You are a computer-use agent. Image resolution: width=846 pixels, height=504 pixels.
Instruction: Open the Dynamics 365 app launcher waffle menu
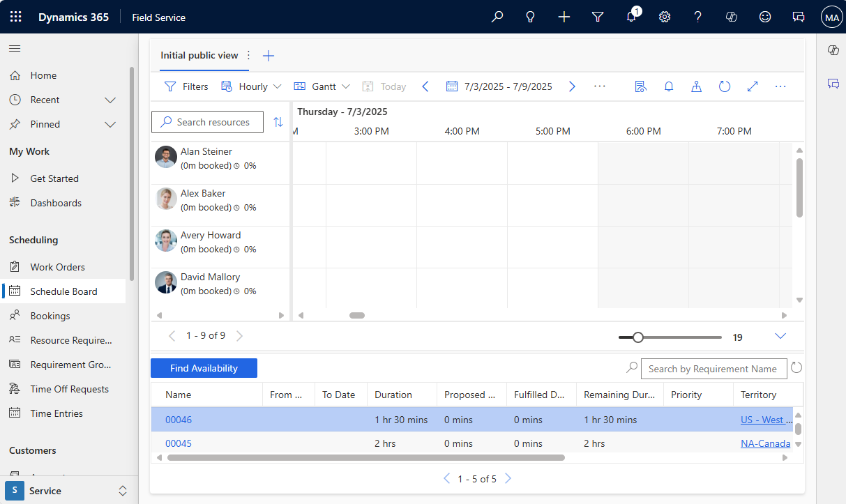pyautogui.click(x=15, y=16)
